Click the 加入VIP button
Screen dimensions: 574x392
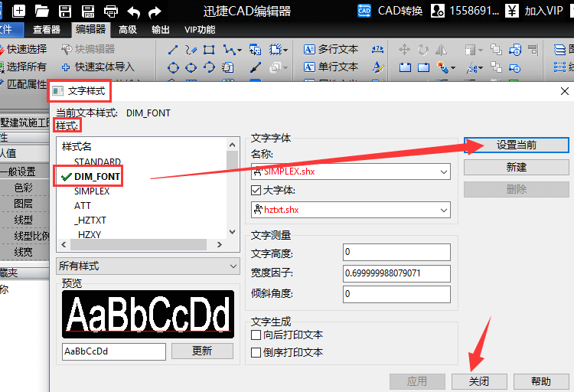(x=536, y=11)
